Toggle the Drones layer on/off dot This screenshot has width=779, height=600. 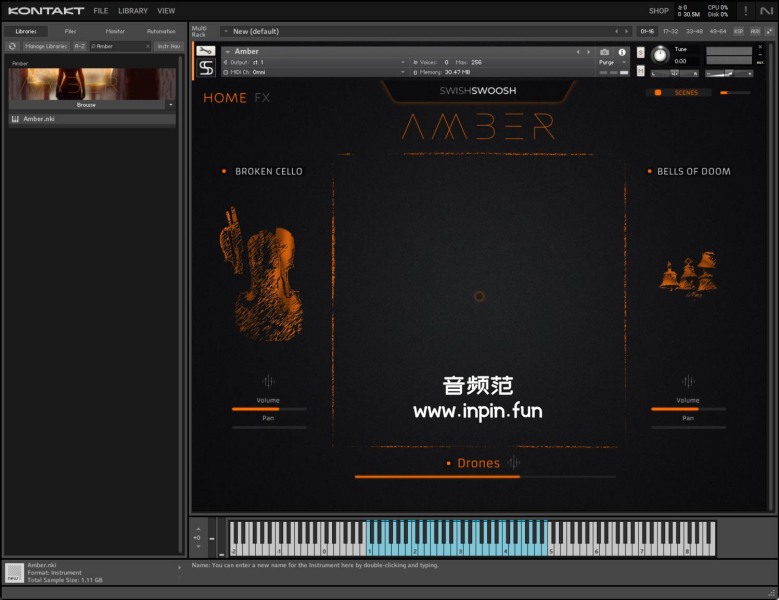(x=448, y=463)
